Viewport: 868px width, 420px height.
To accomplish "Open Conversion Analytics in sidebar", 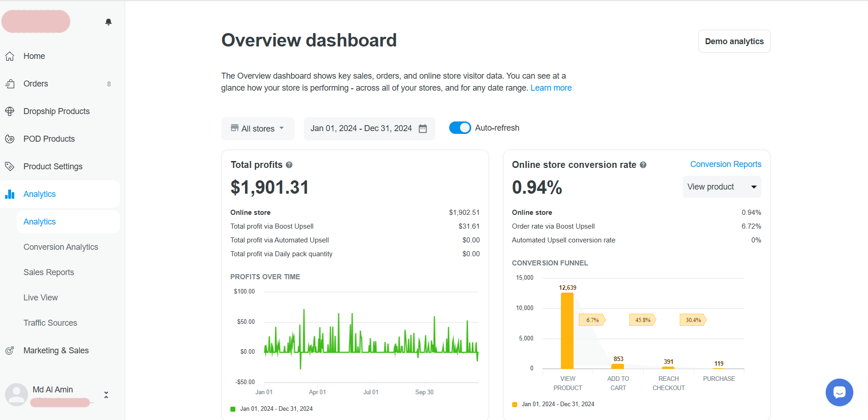I will tap(61, 247).
